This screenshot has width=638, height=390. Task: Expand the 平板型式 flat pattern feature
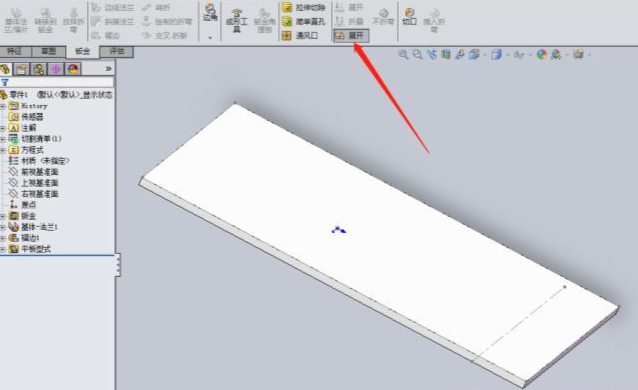3,249
